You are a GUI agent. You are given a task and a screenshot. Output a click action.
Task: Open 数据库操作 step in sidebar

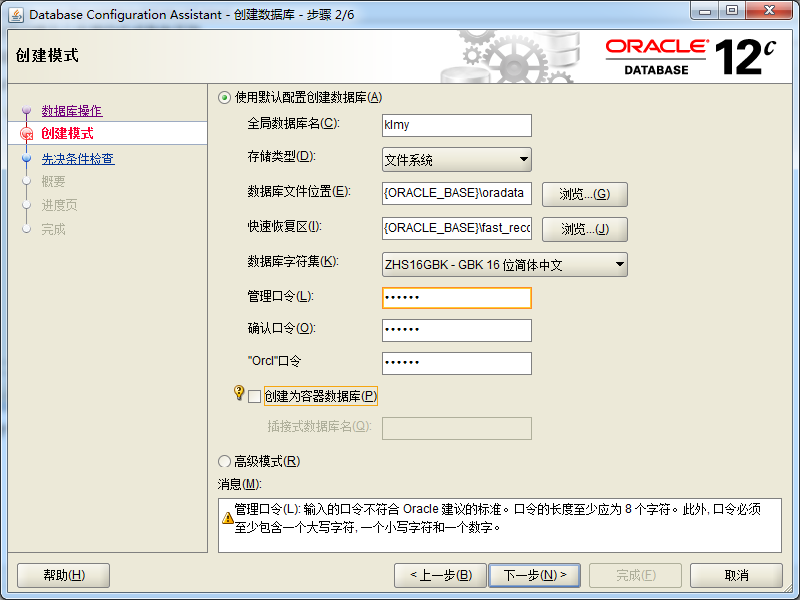click(72, 111)
